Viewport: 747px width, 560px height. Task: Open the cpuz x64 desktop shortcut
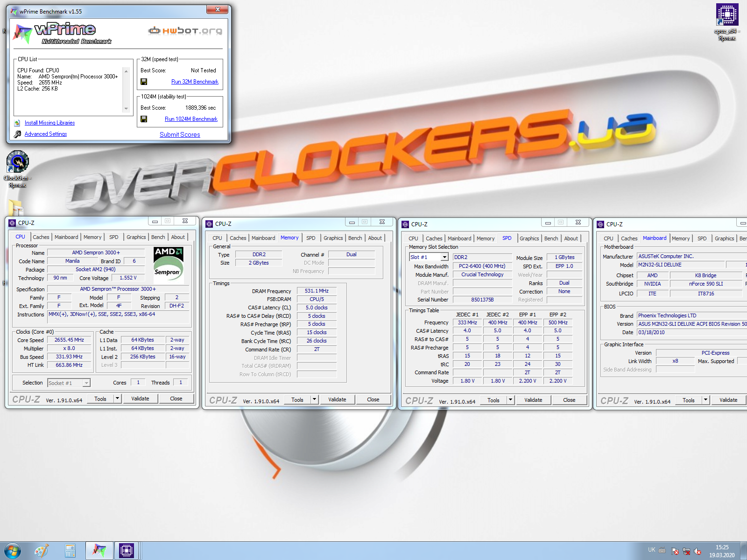(727, 22)
